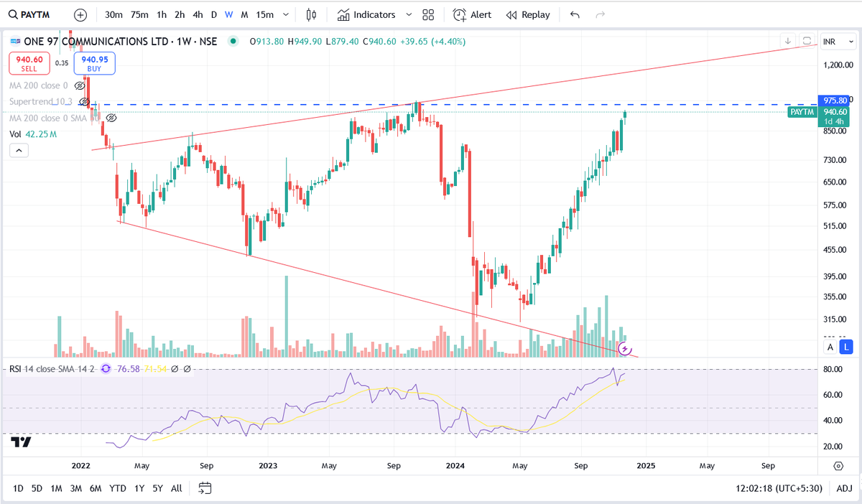
Task: Show the hidden MA 200 close 0 indicator
Action: tap(80, 85)
